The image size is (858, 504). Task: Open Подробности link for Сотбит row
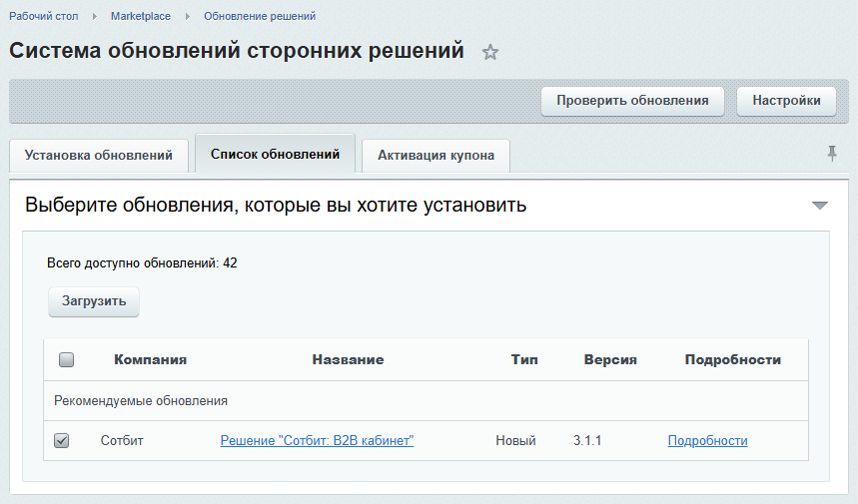tap(707, 440)
